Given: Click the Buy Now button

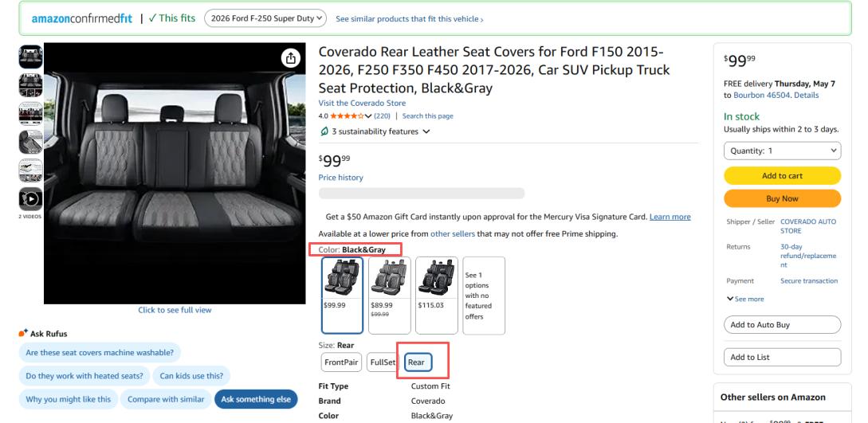Looking at the screenshot, I should point(782,198).
